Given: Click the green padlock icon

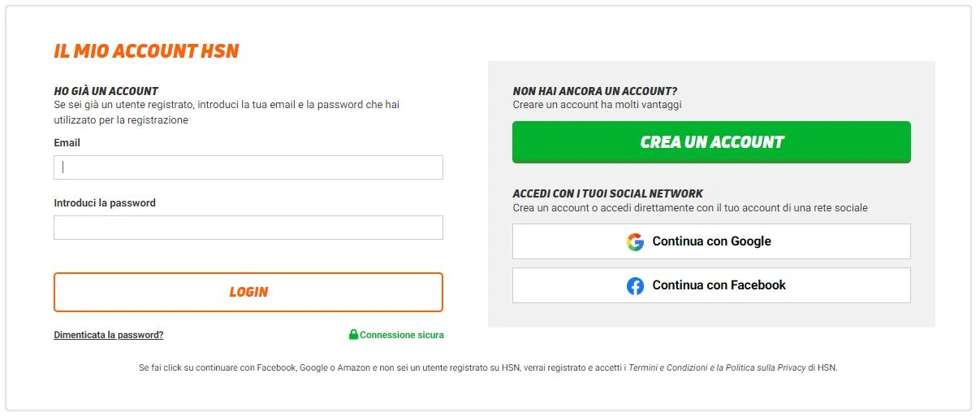Looking at the screenshot, I should 353,334.
